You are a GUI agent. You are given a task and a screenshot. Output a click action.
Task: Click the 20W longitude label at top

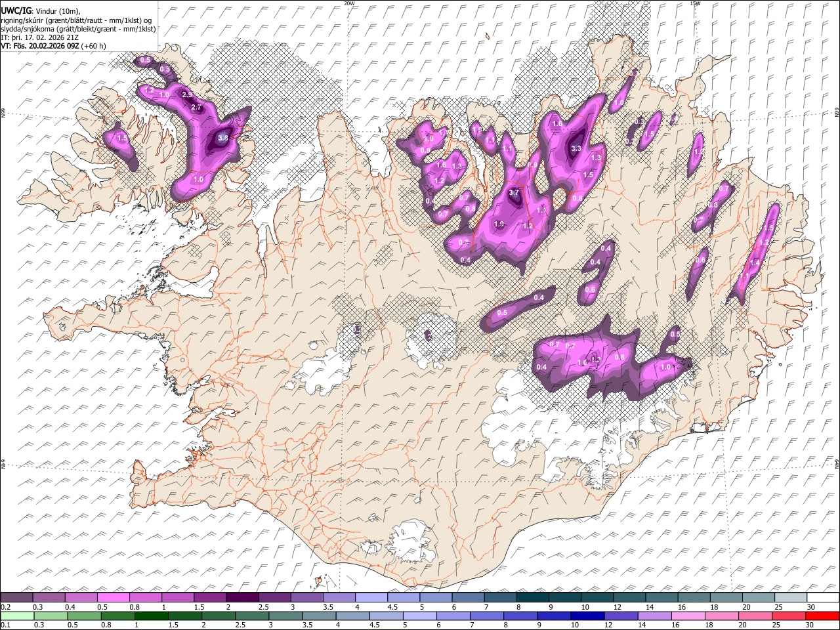(x=349, y=3)
